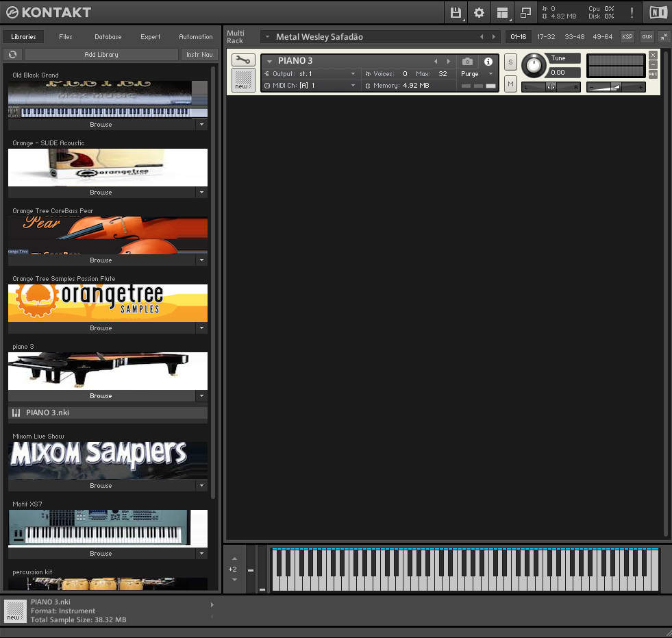Click the libraries list scrollbar
The image size is (672, 638).
(213, 282)
